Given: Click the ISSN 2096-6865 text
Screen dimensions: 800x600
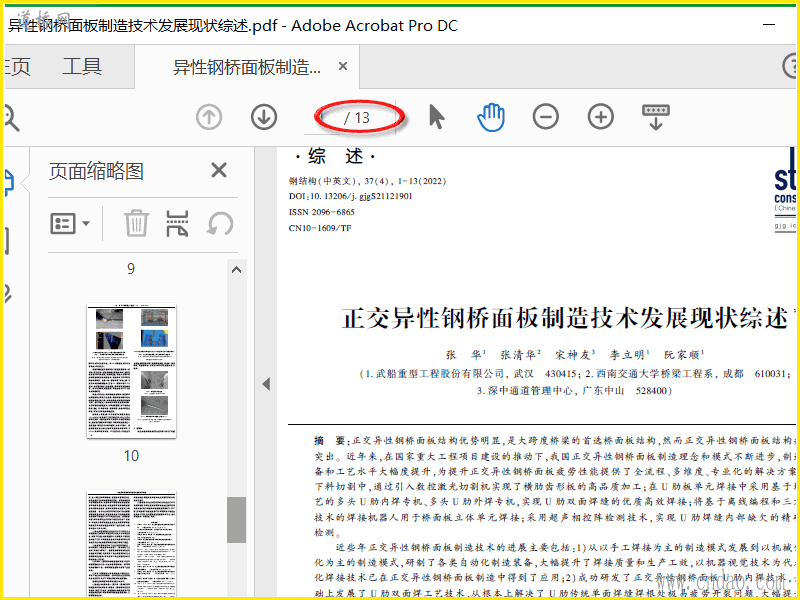Looking at the screenshot, I should tap(321, 212).
